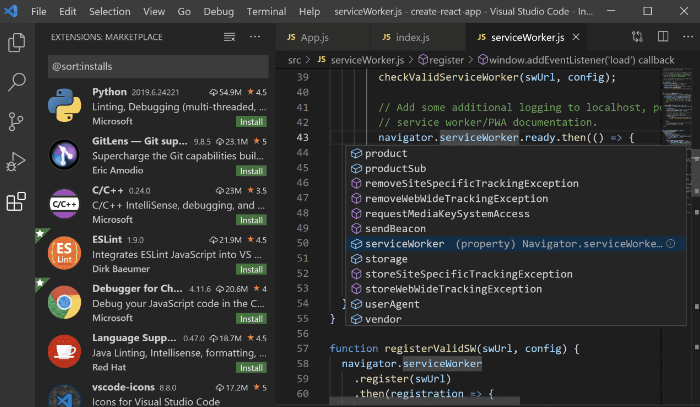Click the @sort:installs search field
This screenshot has width=700, height=407.
[x=158, y=66]
